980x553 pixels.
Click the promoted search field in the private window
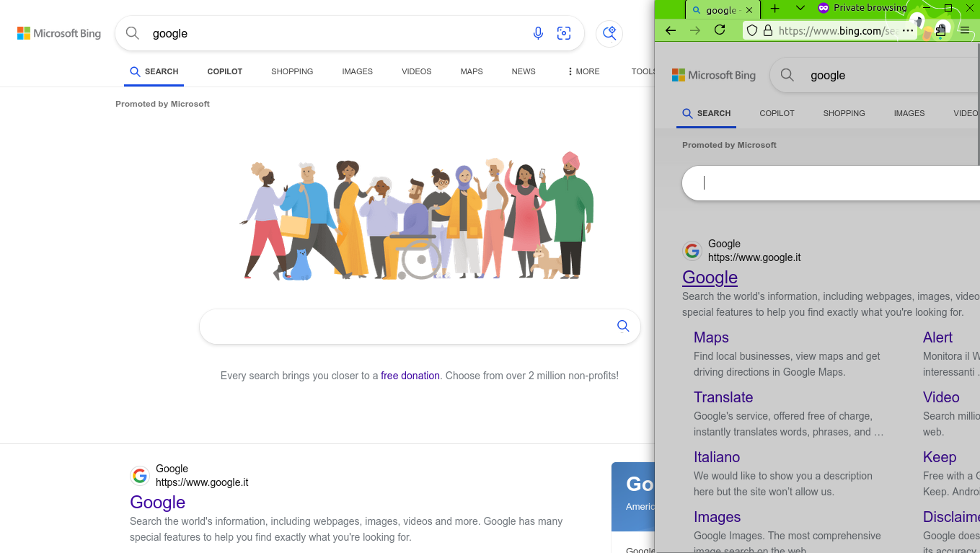tap(831, 183)
